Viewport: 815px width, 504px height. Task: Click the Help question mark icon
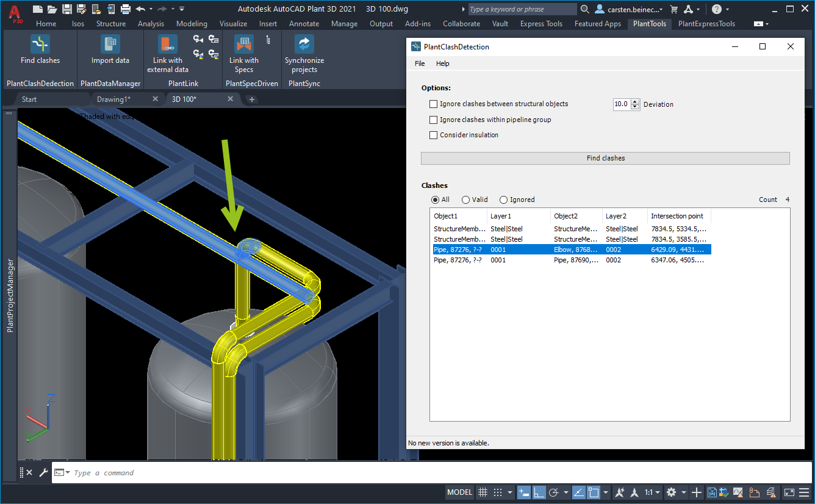[x=717, y=9]
